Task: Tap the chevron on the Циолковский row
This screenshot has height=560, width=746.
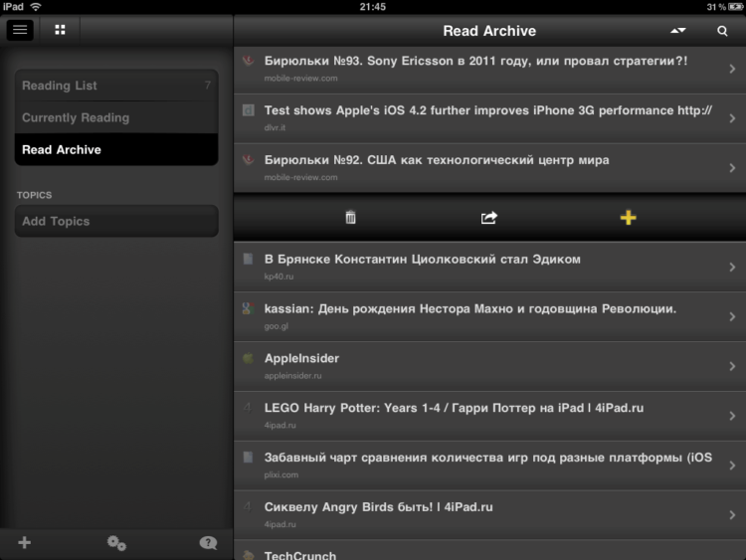Action: (x=732, y=267)
